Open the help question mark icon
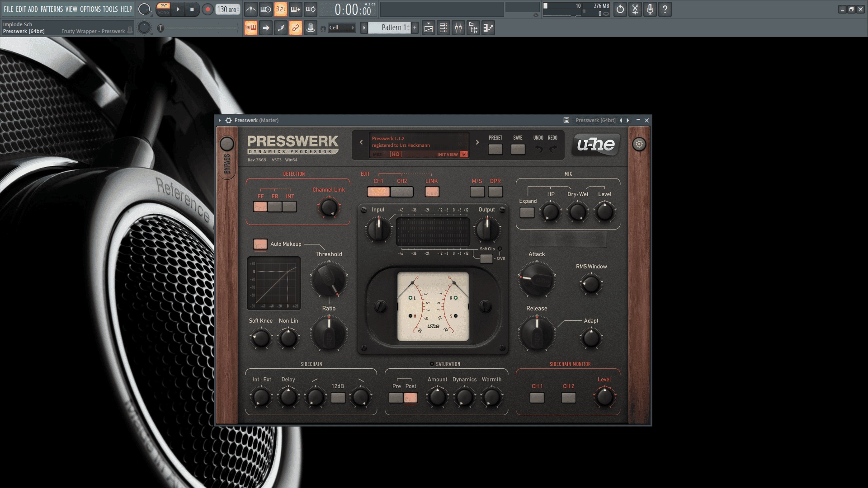The image size is (868, 488). tap(665, 9)
